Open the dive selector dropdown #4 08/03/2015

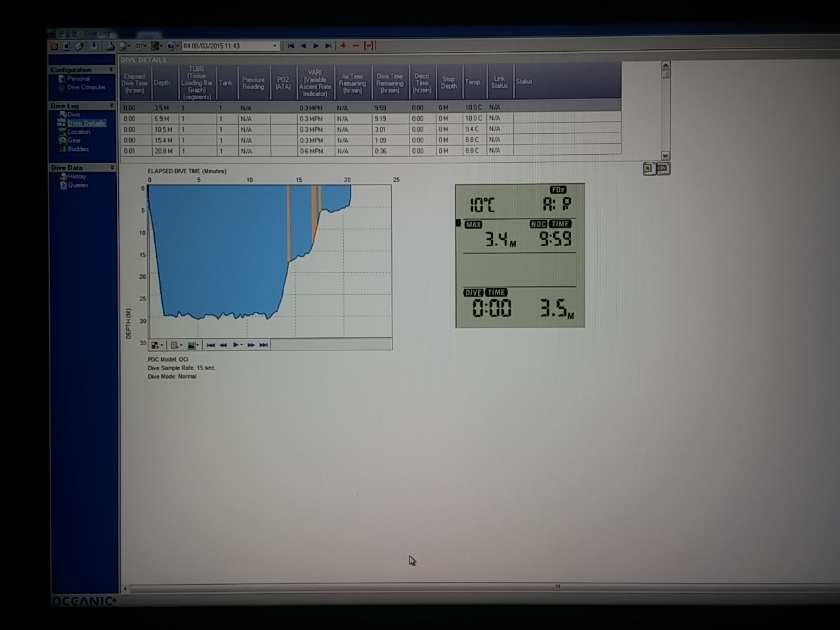275,46
